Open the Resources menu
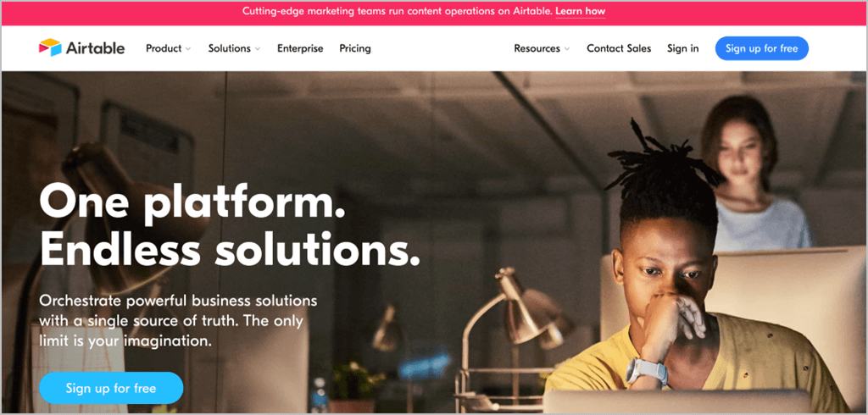This screenshot has height=415, width=868. pos(537,48)
